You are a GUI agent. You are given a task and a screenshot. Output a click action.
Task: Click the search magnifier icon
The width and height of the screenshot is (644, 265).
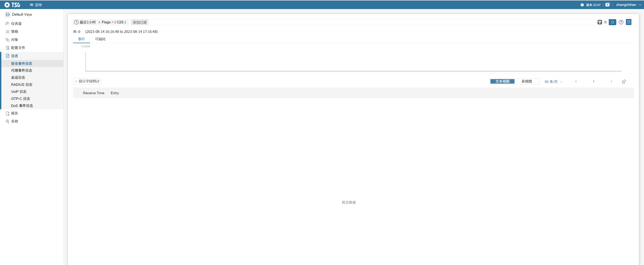(612, 22)
